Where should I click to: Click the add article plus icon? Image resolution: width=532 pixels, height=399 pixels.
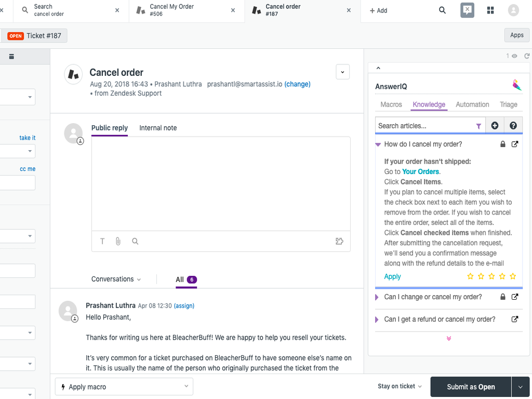coord(495,126)
